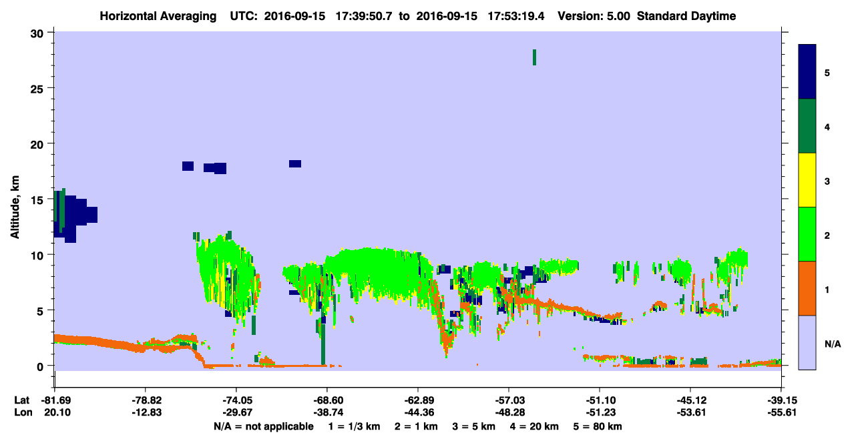Click the y-axis tick label 15
This screenshot has height=445, width=868.
tap(39, 199)
